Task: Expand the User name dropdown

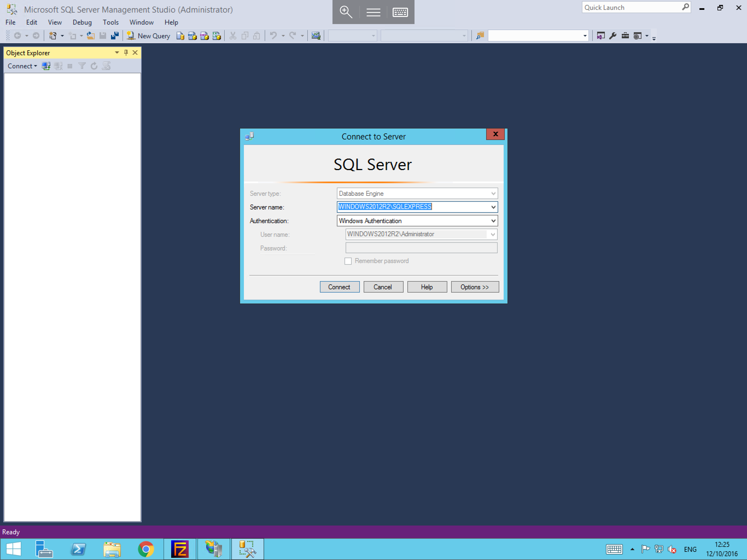Action: (x=493, y=234)
